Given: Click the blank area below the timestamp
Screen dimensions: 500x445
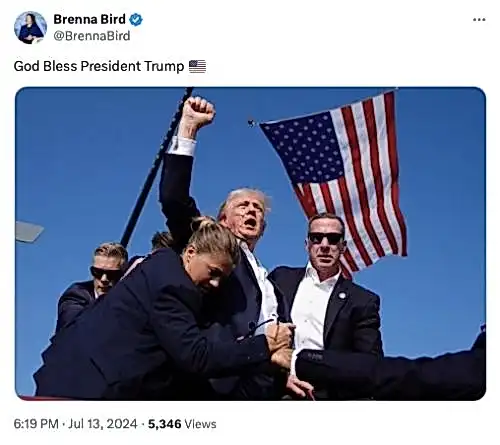Looking at the screenshot, I should (250, 439).
